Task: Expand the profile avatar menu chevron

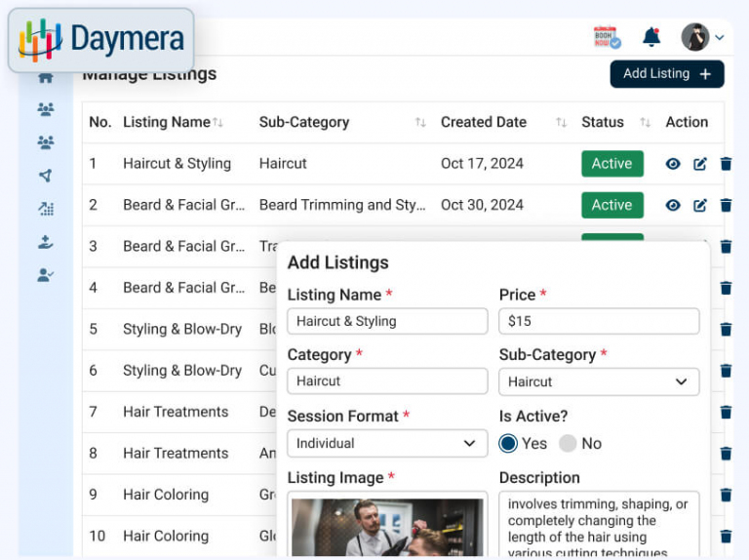Action: click(720, 38)
